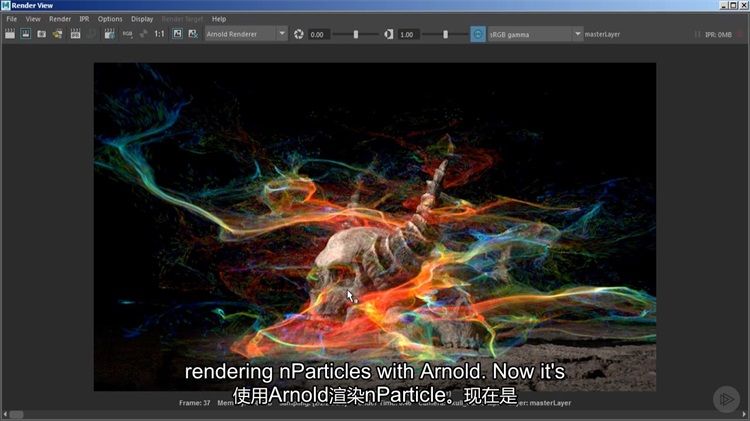Open the Display menu
Image resolution: width=750 pixels, height=421 pixels.
(142, 19)
